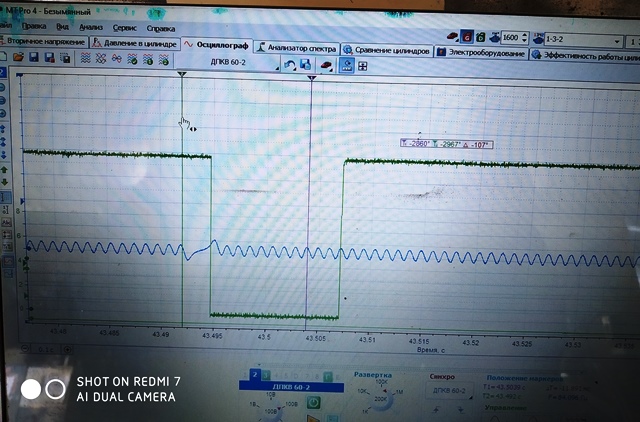Image resolution: width=640 pixels, height=422 pixels.
Task: Open the Правка menu
Action: click(34, 26)
